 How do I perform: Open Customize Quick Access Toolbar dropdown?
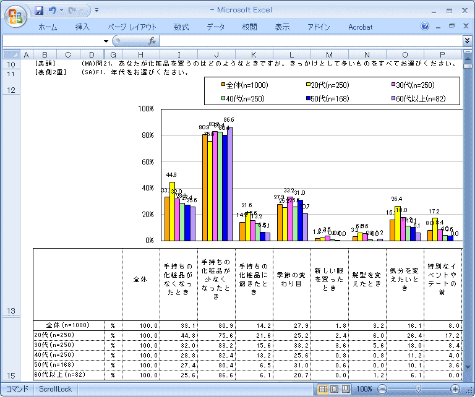tap(96, 10)
